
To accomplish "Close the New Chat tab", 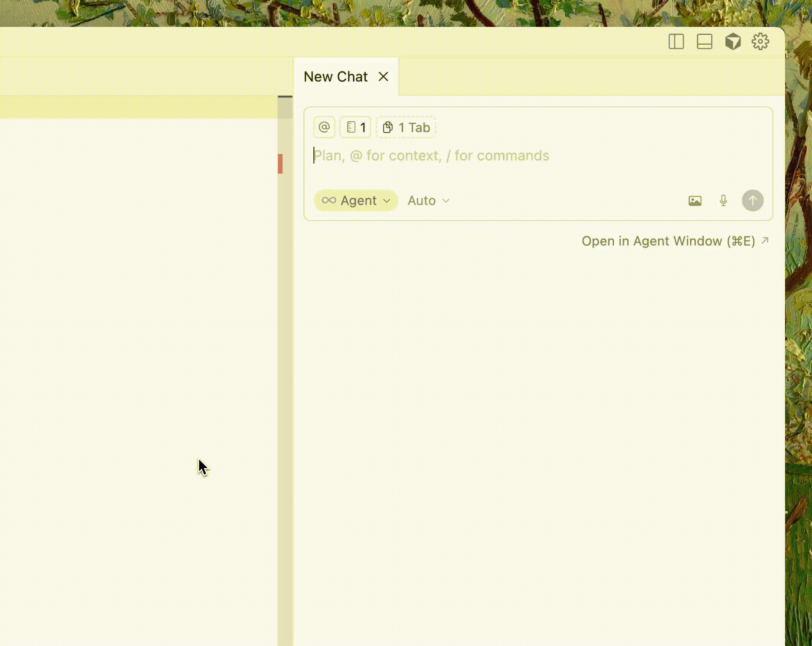I will (383, 77).
